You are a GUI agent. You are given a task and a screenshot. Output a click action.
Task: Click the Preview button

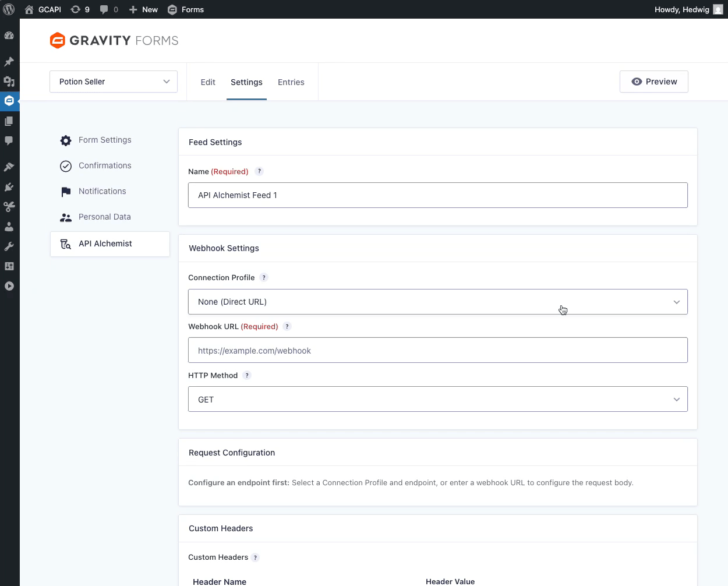(x=654, y=82)
